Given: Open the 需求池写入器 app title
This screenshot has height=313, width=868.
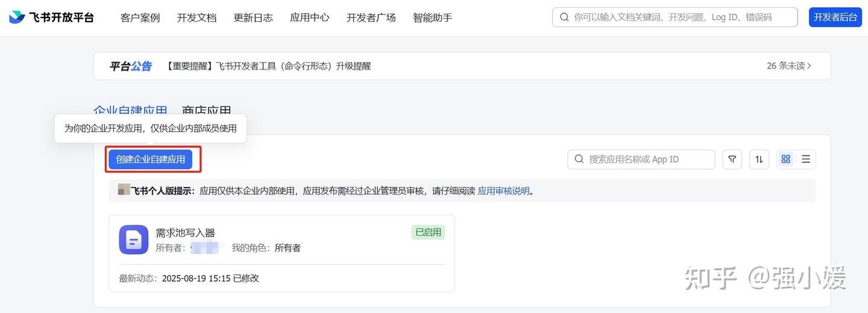Looking at the screenshot, I should click(185, 233).
